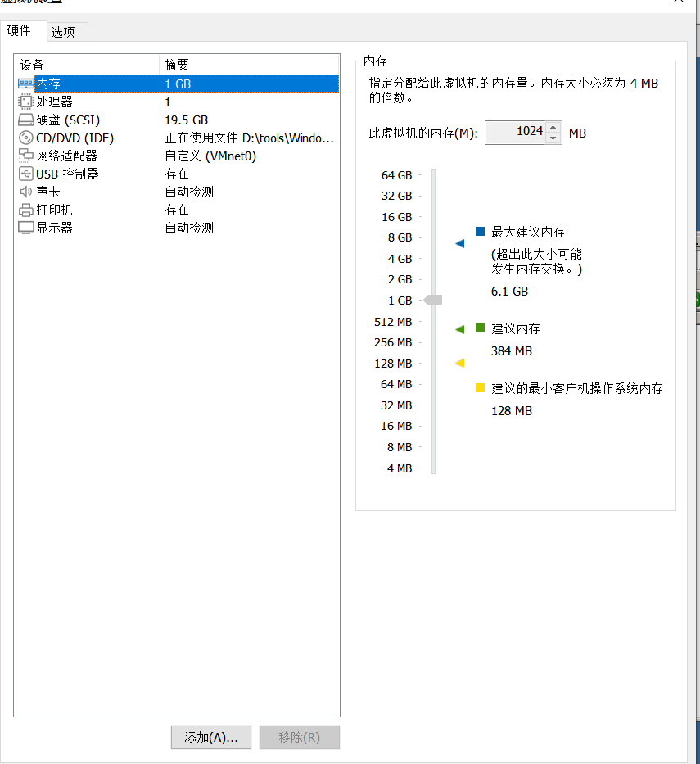Open the CD/DVD (IDE) device settings

[x=25, y=137]
